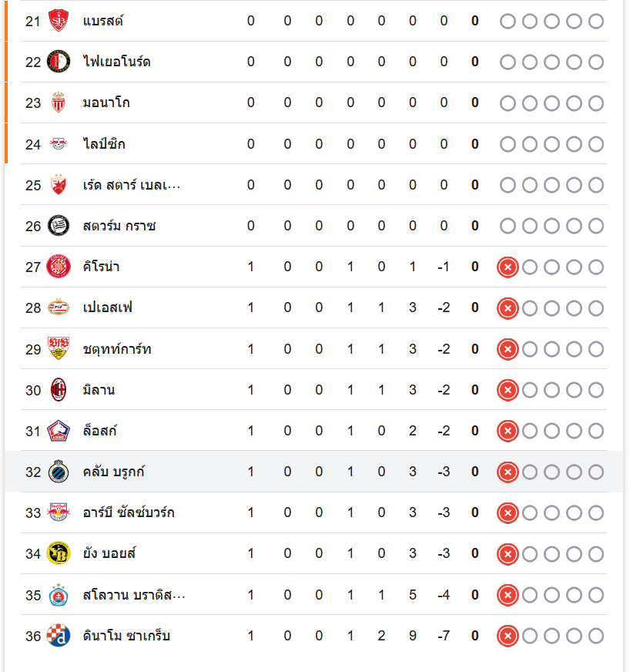
Task: Click the Lille LOSC club crest icon
Action: tap(59, 431)
